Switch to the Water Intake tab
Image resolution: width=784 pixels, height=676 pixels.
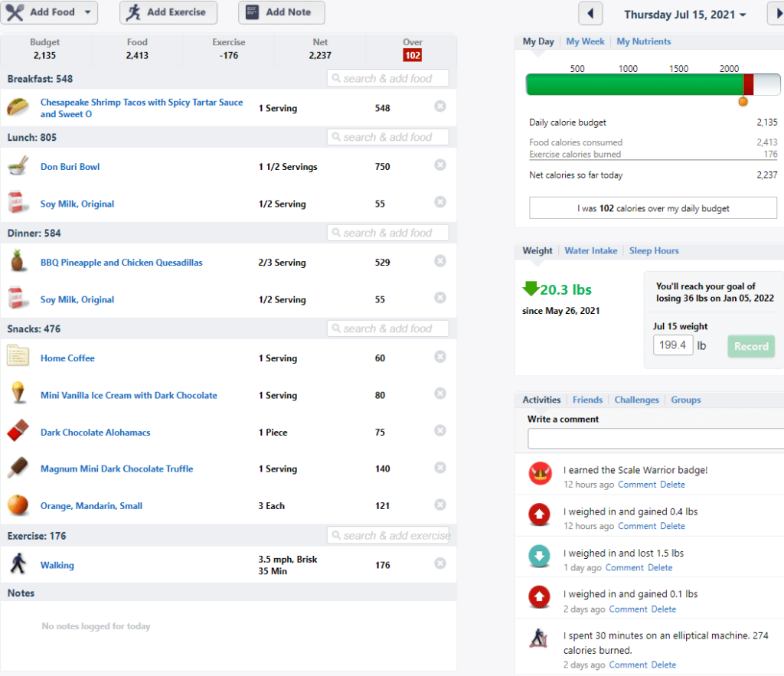click(590, 251)
